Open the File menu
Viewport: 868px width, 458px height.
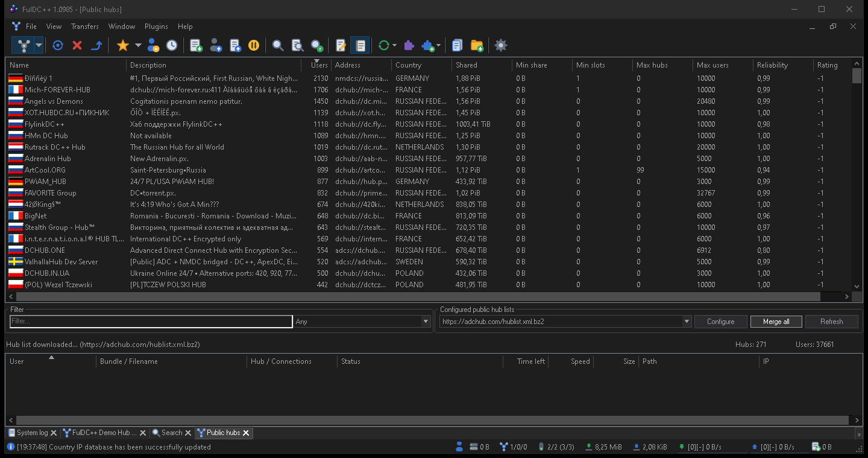click(x=31, y=27)
